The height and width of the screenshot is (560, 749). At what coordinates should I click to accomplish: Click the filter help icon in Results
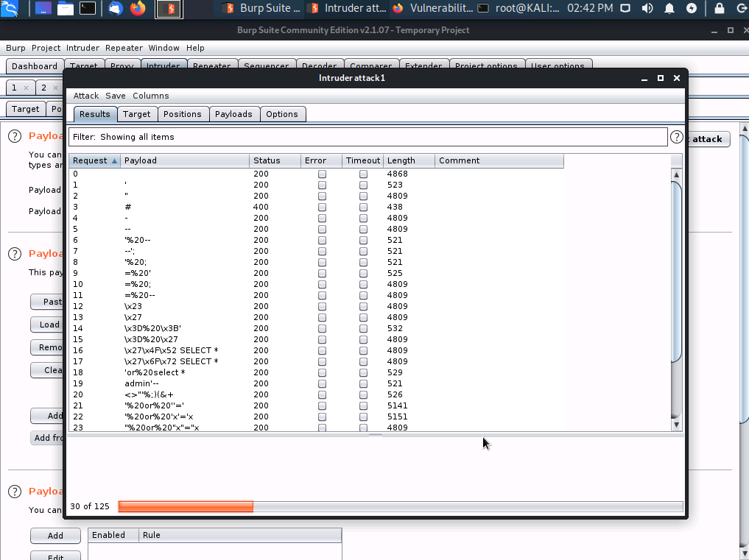point(676,137)
